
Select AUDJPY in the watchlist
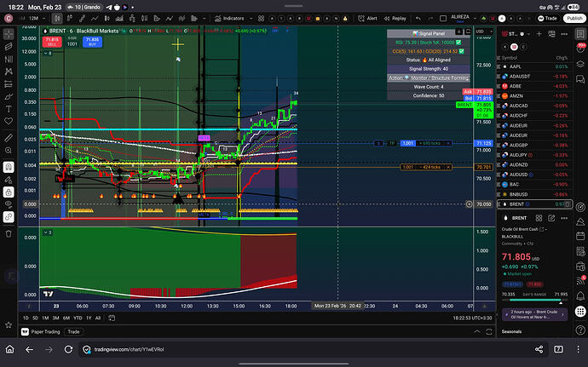[535, 155]
